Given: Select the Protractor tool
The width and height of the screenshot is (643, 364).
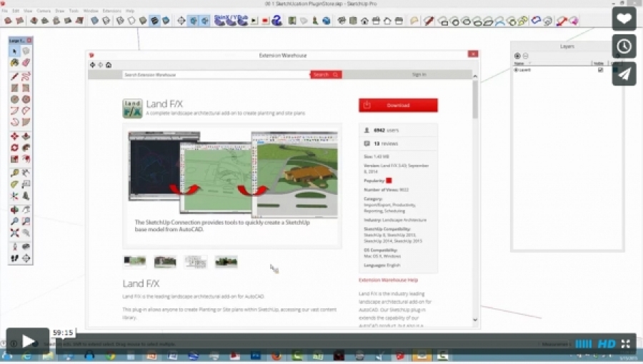Looking at the screenshot, I should tap(15, 184).
